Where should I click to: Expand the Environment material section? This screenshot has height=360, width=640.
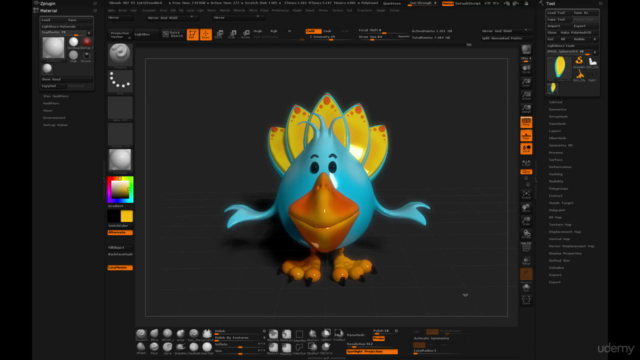[x=54, y=118]
